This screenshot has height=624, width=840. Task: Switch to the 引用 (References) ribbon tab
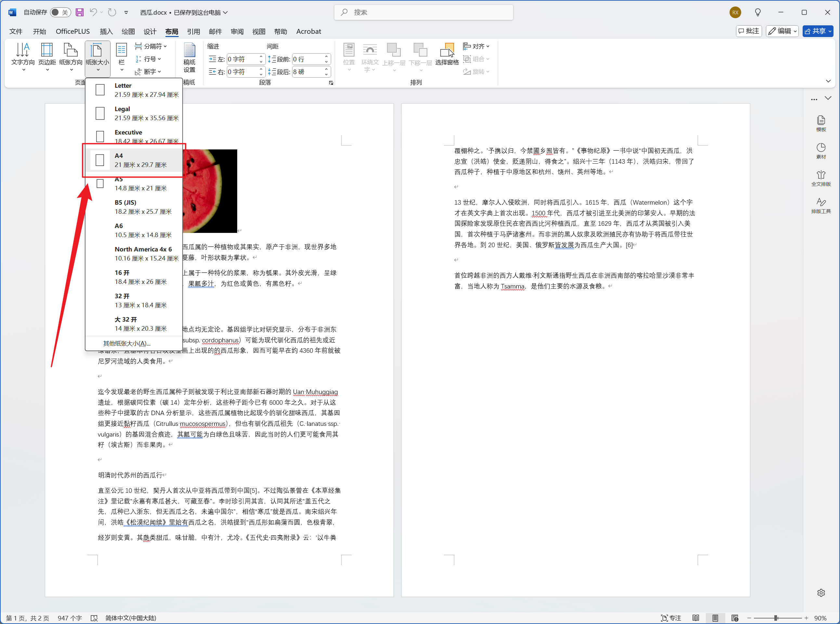193,32
